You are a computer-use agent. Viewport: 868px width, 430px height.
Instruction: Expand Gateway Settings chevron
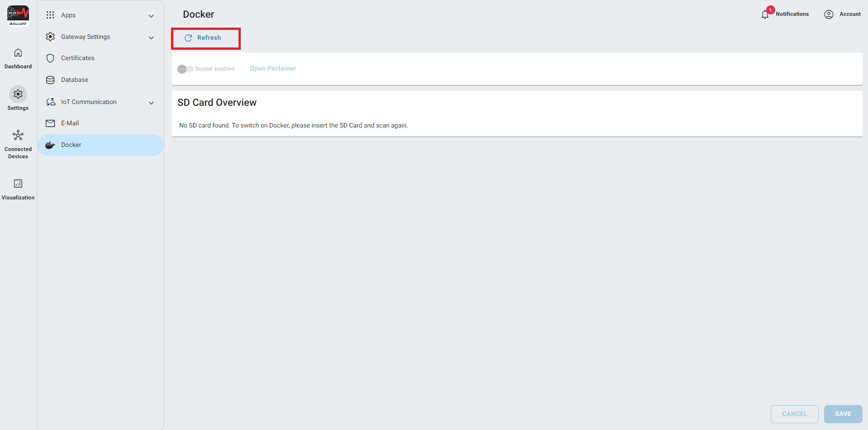point(151,38)
